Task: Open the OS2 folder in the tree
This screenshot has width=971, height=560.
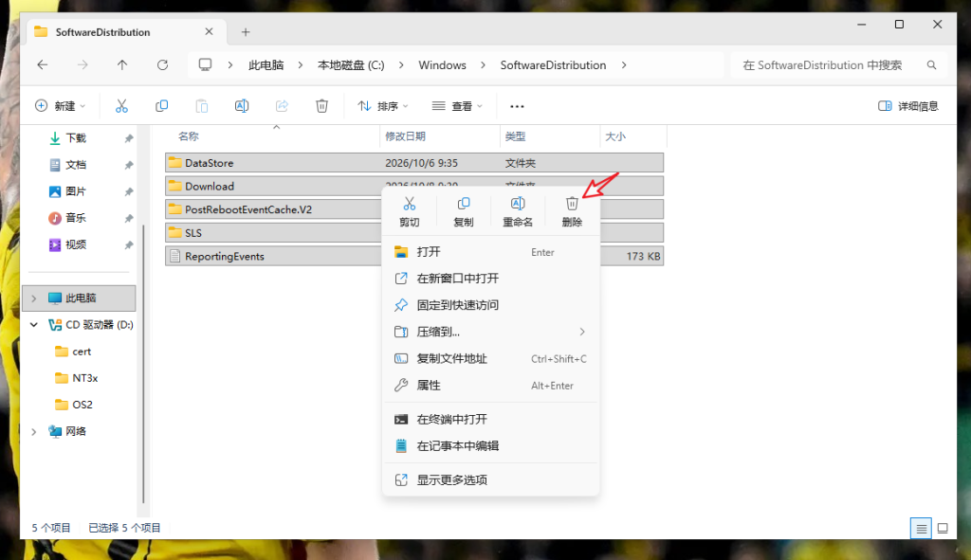Action: tap(82, 405)
